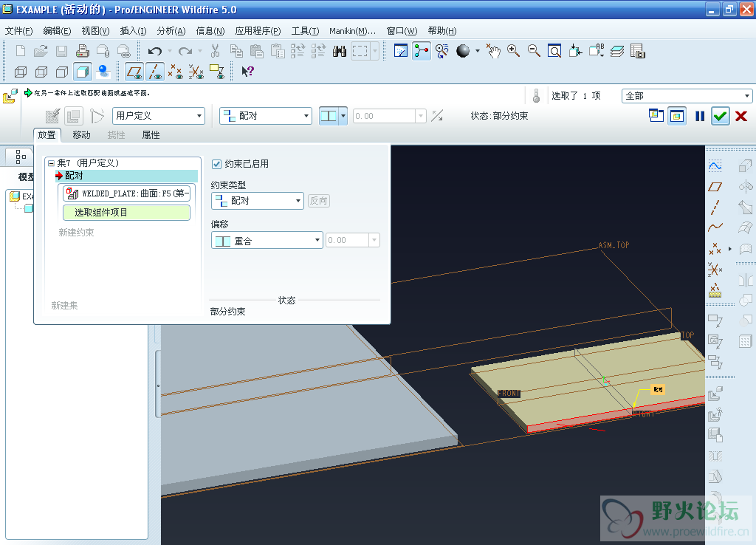Select the shaded display mode icon

tap(83, 72)
